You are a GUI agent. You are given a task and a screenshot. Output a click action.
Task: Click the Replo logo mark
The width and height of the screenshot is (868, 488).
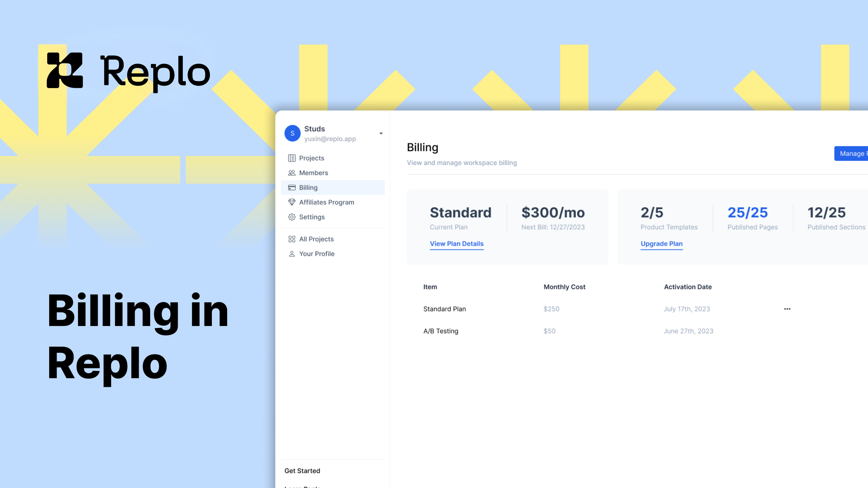coord(65,70)
